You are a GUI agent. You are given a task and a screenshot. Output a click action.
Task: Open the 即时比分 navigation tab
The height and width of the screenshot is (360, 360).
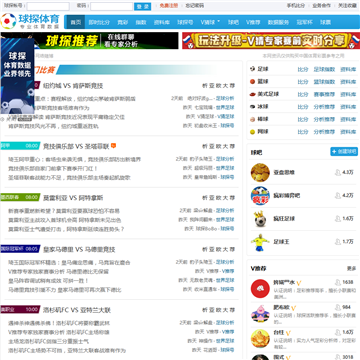99,22
